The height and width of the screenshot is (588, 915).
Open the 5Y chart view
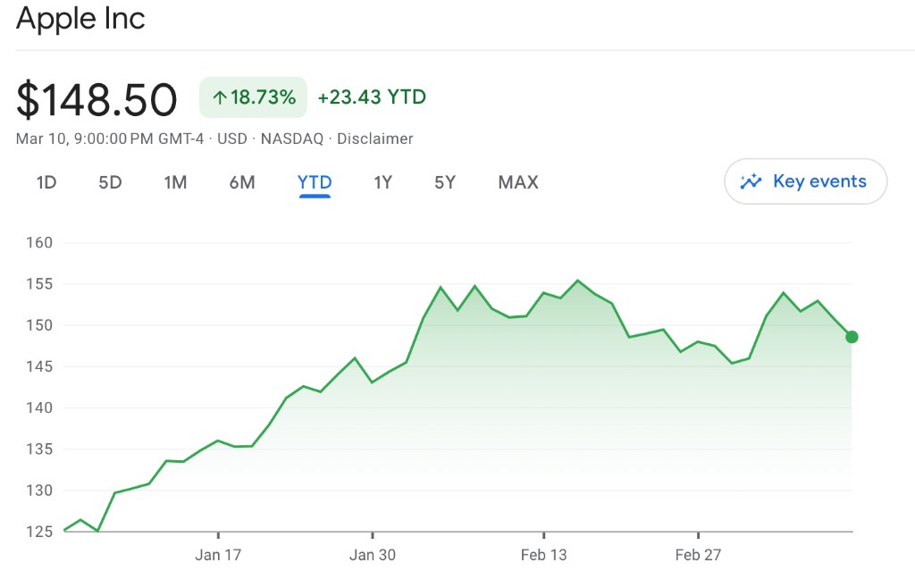pos(445,182)
